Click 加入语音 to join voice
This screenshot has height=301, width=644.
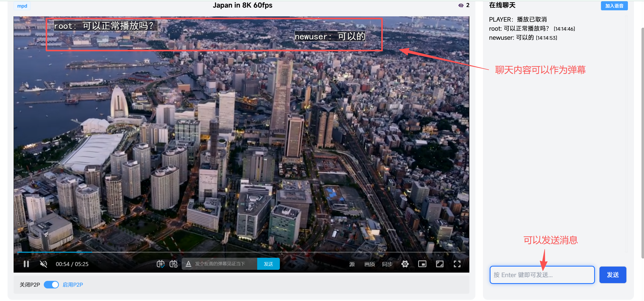pos(614,6)
